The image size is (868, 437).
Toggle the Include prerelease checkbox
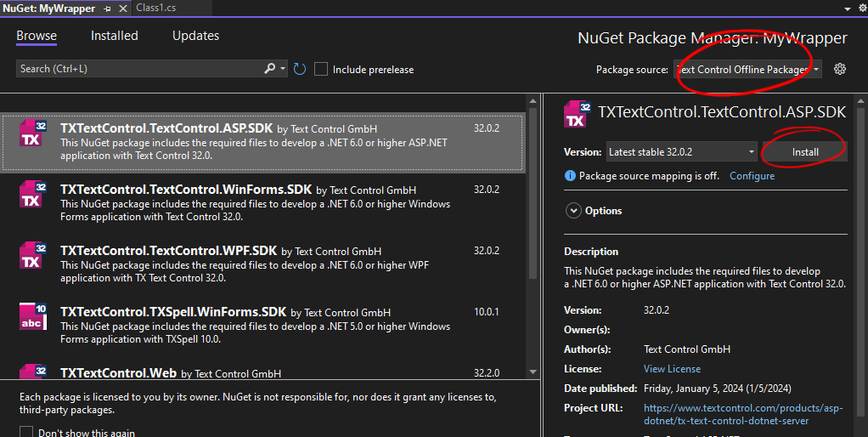coord(320,69)
